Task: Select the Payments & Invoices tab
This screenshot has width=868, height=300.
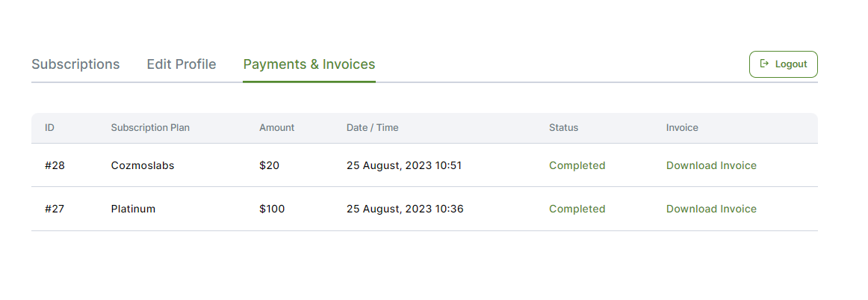Action: pos(309,64)
